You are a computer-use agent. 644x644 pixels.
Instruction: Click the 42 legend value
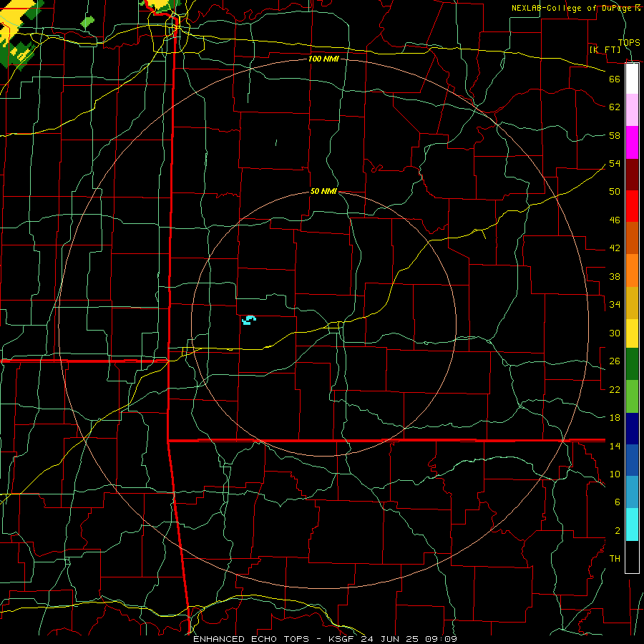[x=615, y=248]
